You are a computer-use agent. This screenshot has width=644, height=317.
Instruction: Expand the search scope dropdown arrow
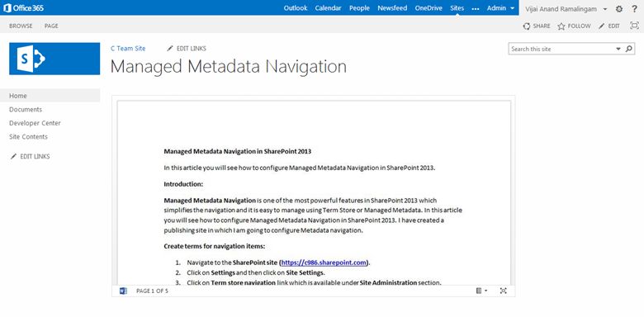pyautogui.click(x=618, y=49)
